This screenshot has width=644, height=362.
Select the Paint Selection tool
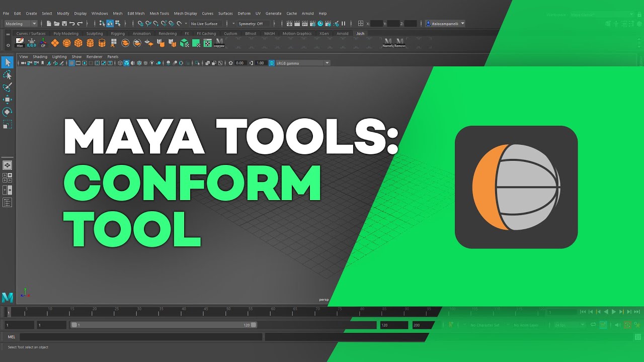pyautogui.click(x=8, y=87)
